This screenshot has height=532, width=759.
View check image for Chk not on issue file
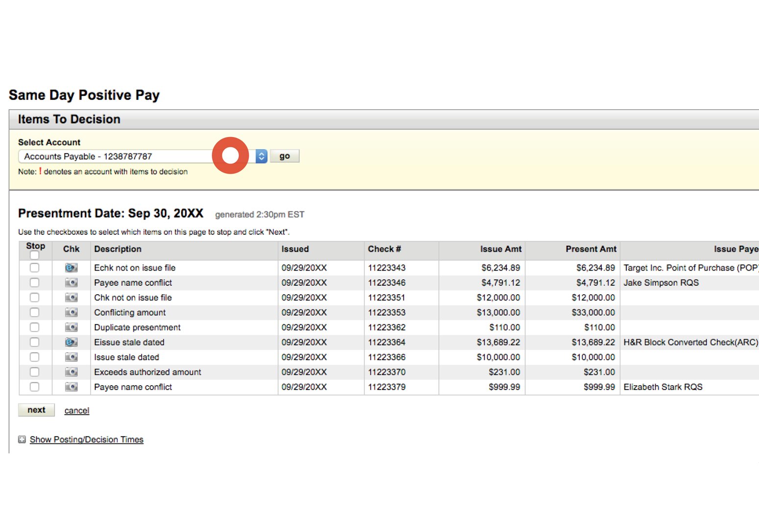[71, 297]
